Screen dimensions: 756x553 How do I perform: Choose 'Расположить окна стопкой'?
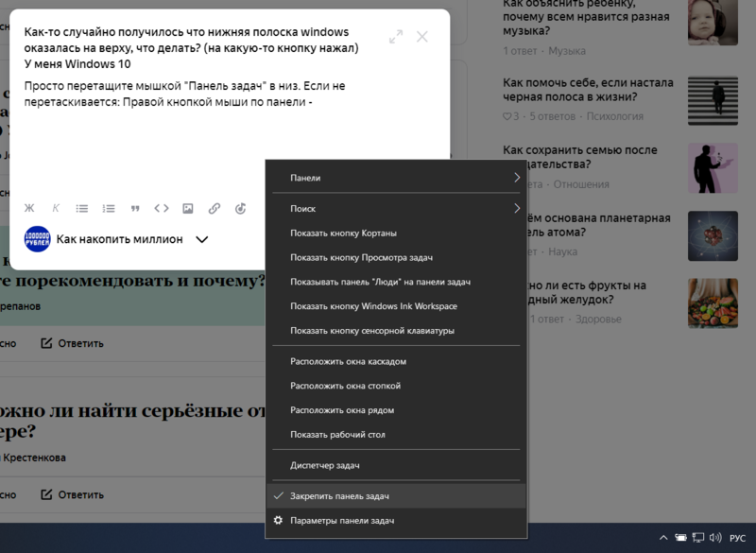(396, 386)
